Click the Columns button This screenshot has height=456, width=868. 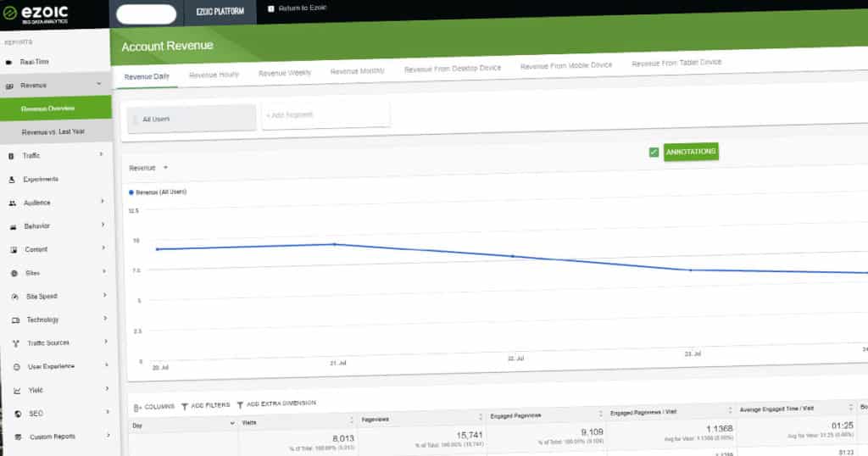[154, 408]
